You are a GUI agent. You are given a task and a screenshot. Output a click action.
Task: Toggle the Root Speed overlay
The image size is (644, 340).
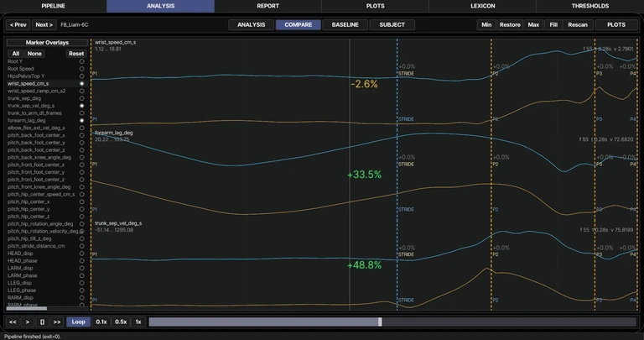[x=81, y=69]
